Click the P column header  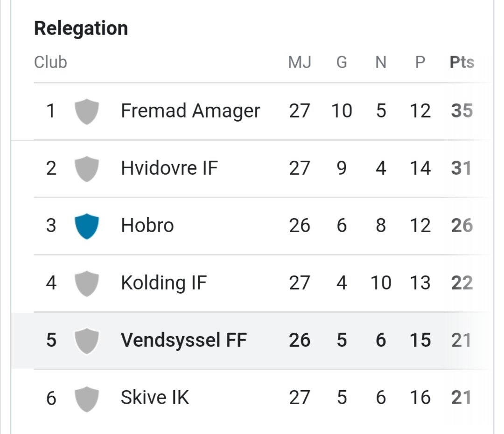[x=420, y=62]
